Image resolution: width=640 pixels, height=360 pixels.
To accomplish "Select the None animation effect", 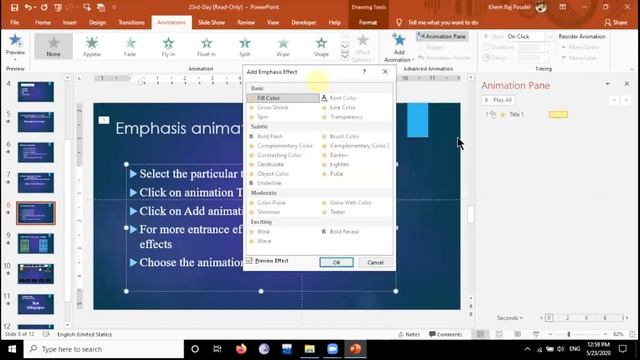I will tap(53, 46).
